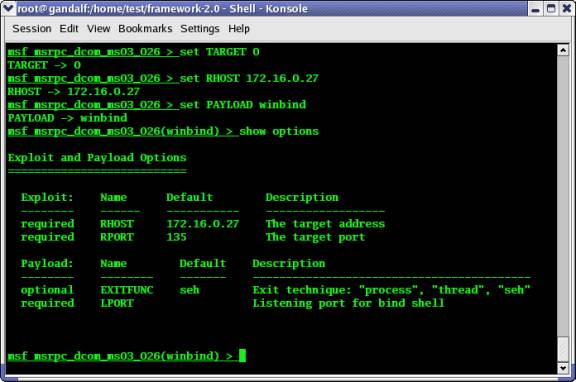Click the 'set TARGET 0' command text
The width and height of the screenshot is (576, 382).
(219, 52)
